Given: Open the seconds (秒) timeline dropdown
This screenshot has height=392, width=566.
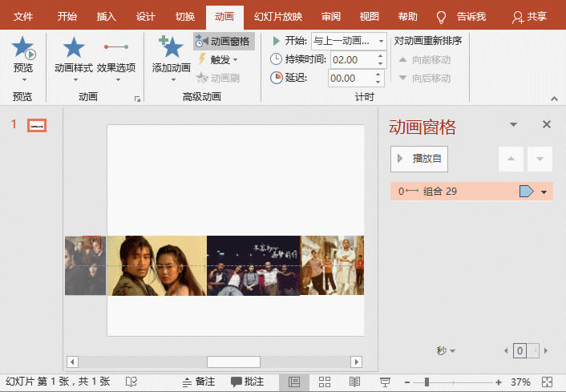Looking at the screenshot, I should tap(447, 351).
